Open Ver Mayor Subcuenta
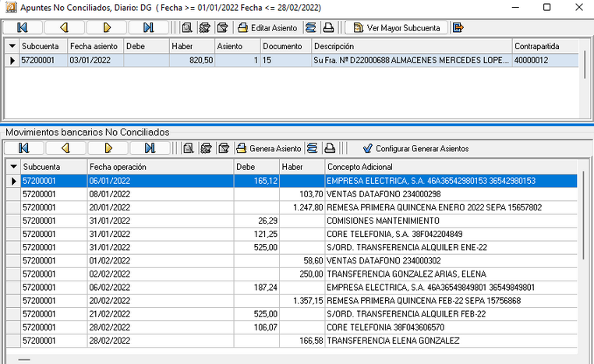This screenshot has height=364, width=594. pyautogui.click(x=397, y=27)
